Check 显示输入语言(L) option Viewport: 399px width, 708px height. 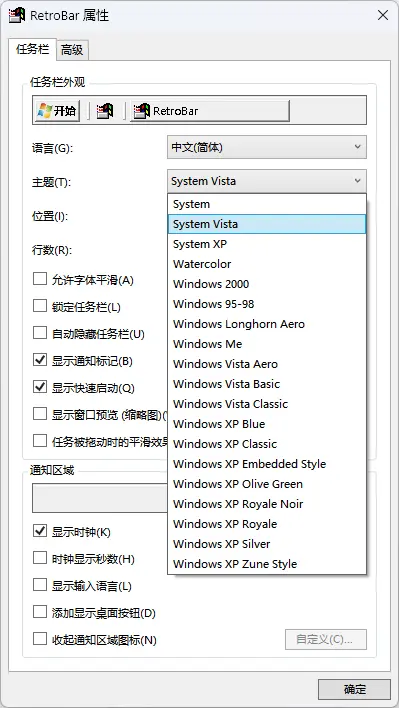[x=40, y=585]
